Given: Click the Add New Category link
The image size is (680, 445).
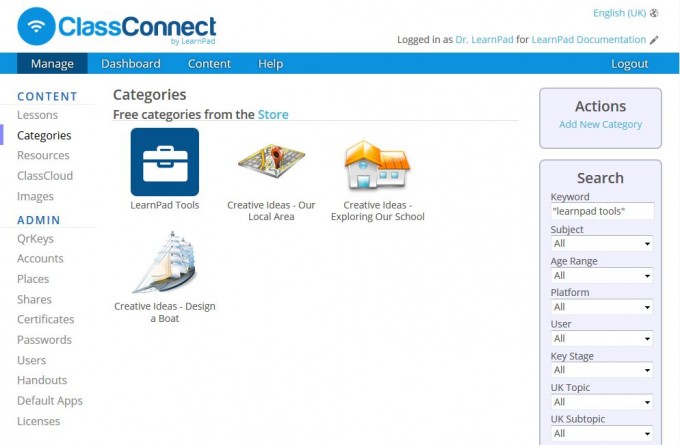Looking at the screenshot, I should pyautogui.click(x=600, y=124).
